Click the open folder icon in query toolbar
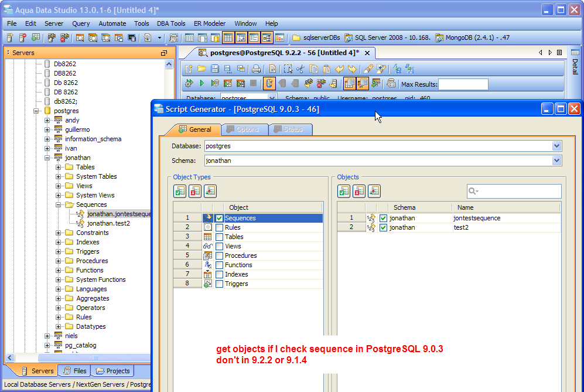 pos(202,69)
